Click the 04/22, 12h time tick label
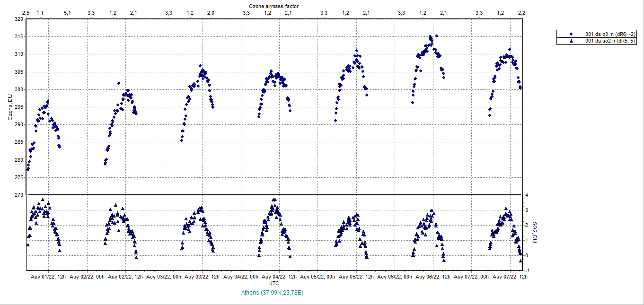 point(279,277)
